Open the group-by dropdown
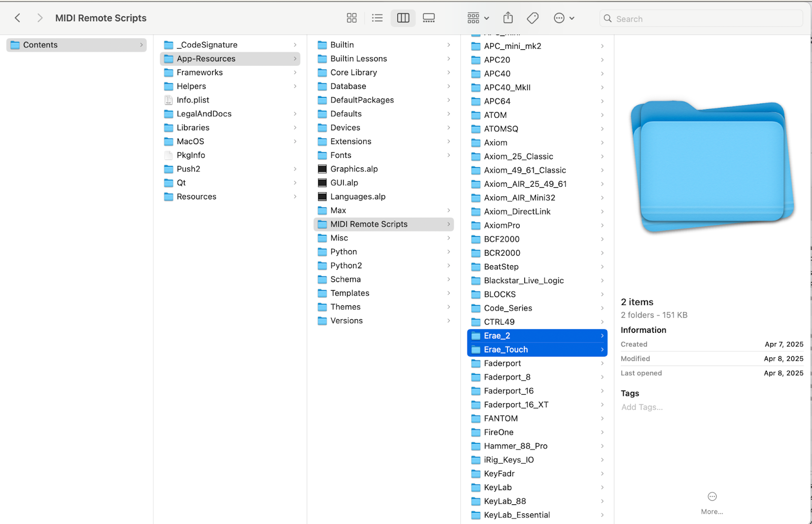 coord(478,18)
